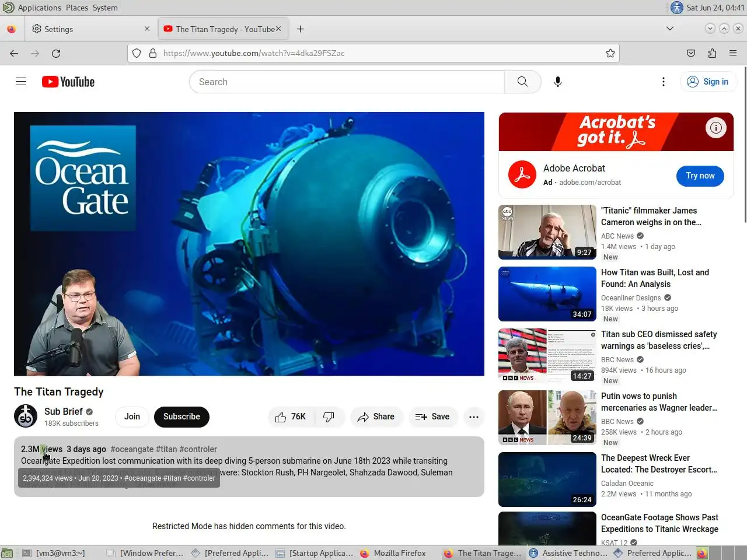Go to the YouTube home logo
Image resolution: width=747 pixels, height=560 pixels.
coord(68,82)
